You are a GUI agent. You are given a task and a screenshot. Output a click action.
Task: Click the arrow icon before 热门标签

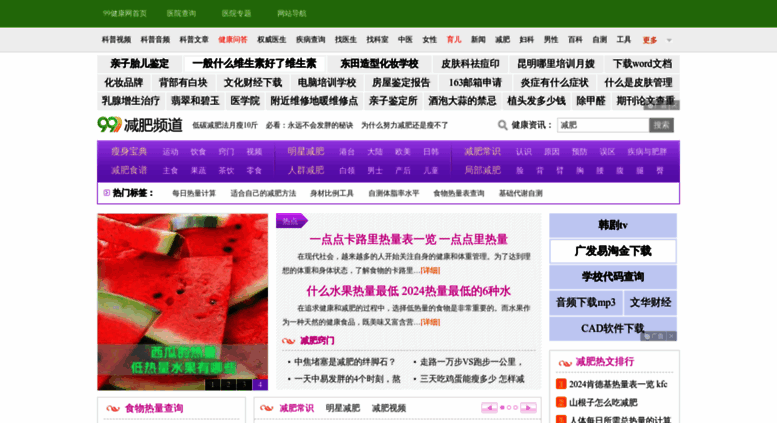107,193
